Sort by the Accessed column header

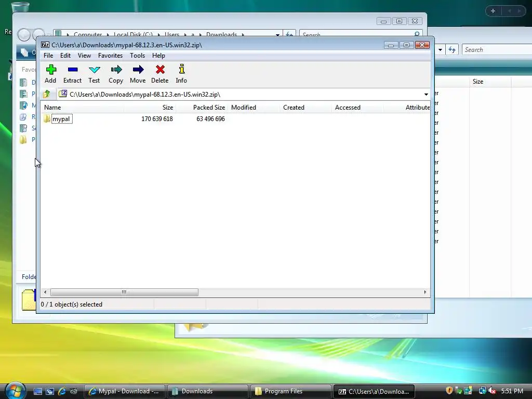(x=357, y=107)
